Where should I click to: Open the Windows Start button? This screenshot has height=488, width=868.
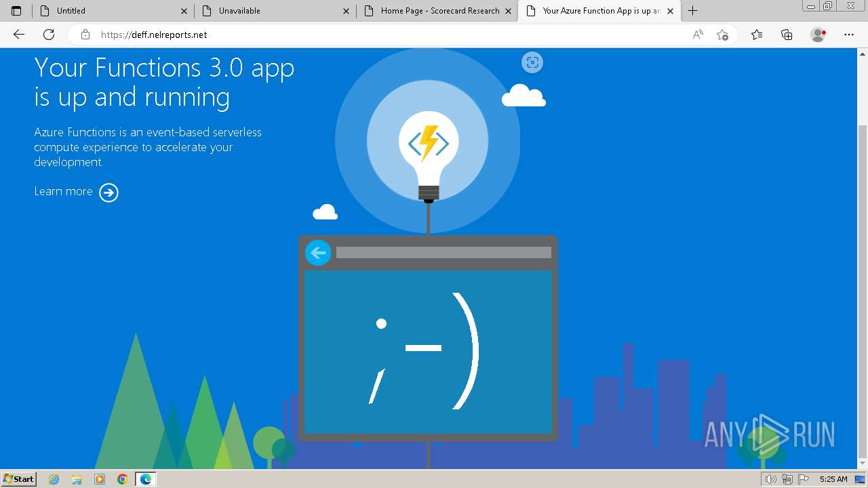19,479
